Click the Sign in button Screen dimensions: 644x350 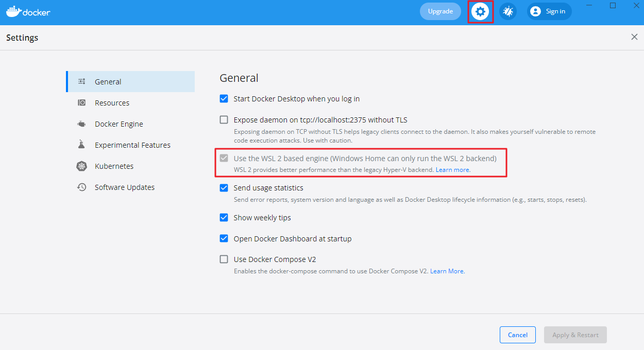(x=549, y=11)
